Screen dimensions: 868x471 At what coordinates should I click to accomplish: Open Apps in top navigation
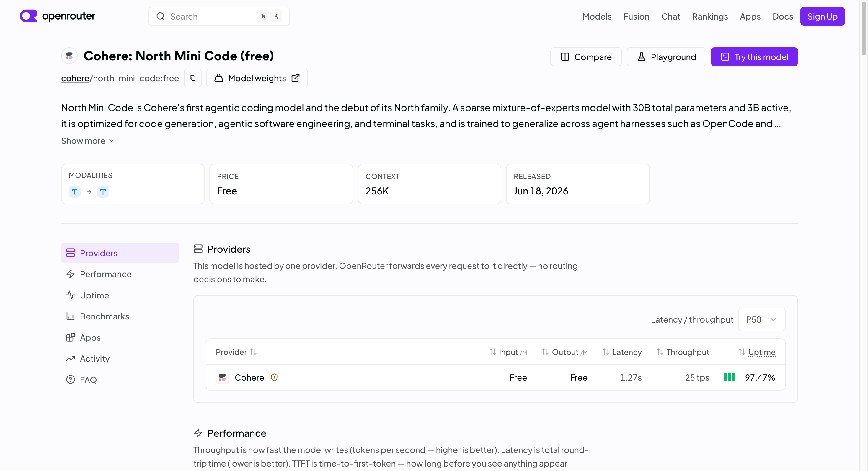pos(750,17)
